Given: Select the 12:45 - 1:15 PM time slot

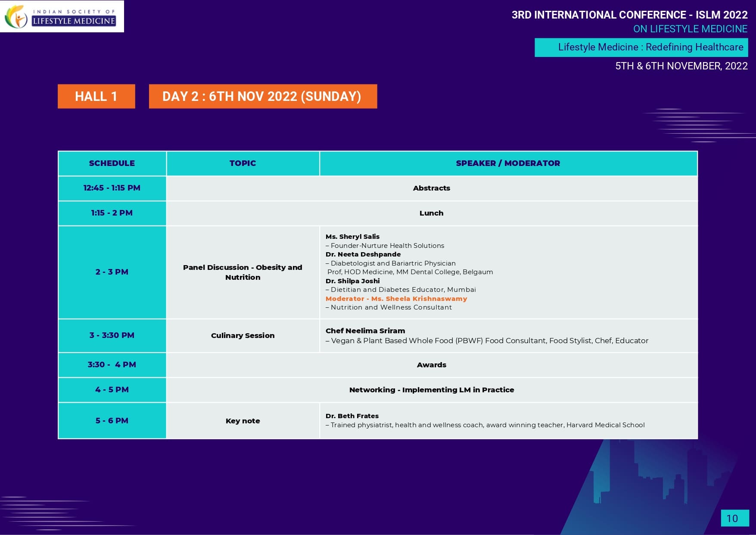Looking at the screenshot, I should coord(112,188).
